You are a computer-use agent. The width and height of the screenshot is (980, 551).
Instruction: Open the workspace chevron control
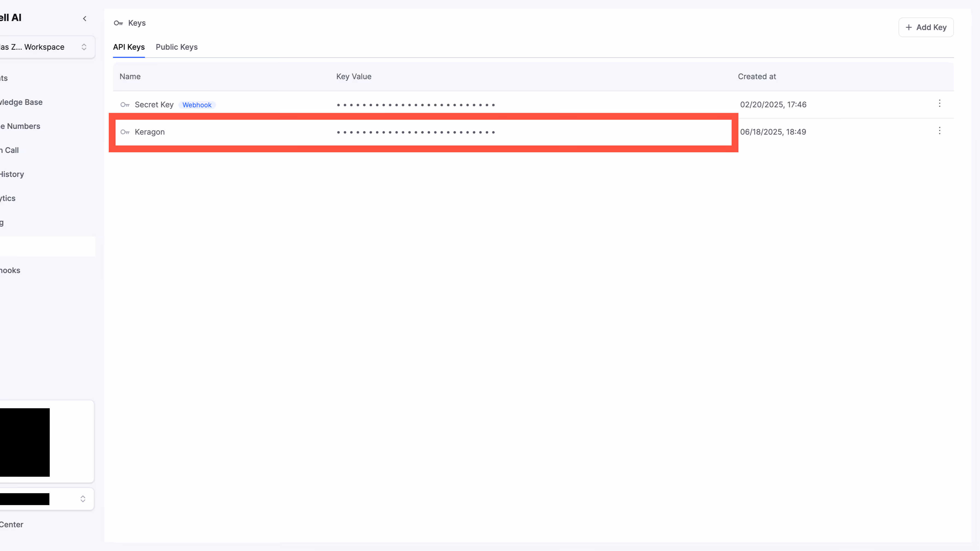tap(84, 47)
